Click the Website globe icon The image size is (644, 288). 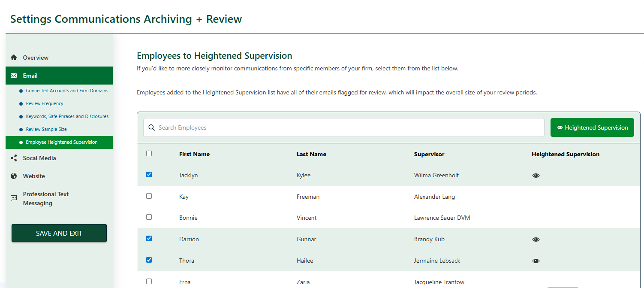[14, 176]
